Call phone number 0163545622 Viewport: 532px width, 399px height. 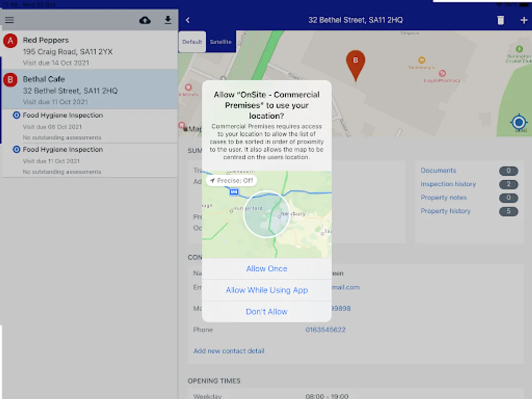click(325, 330)
